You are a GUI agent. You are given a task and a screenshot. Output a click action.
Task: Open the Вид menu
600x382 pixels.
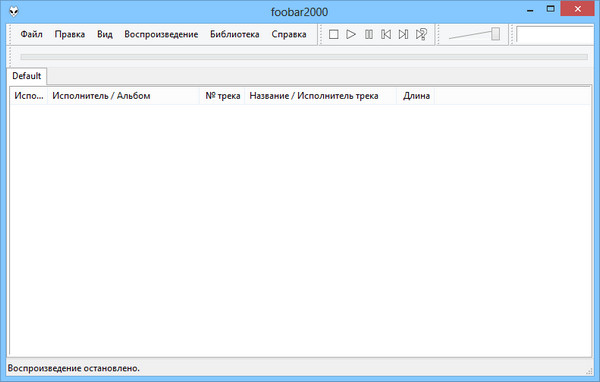(x=104, y=34)
